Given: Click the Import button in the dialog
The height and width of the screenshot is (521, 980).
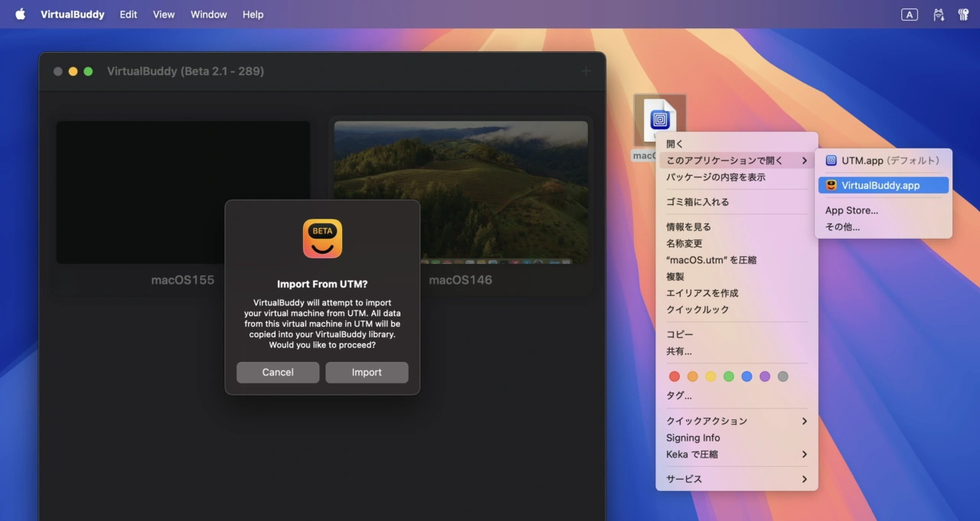Looking at the screenshot, I should coord(367,373).
